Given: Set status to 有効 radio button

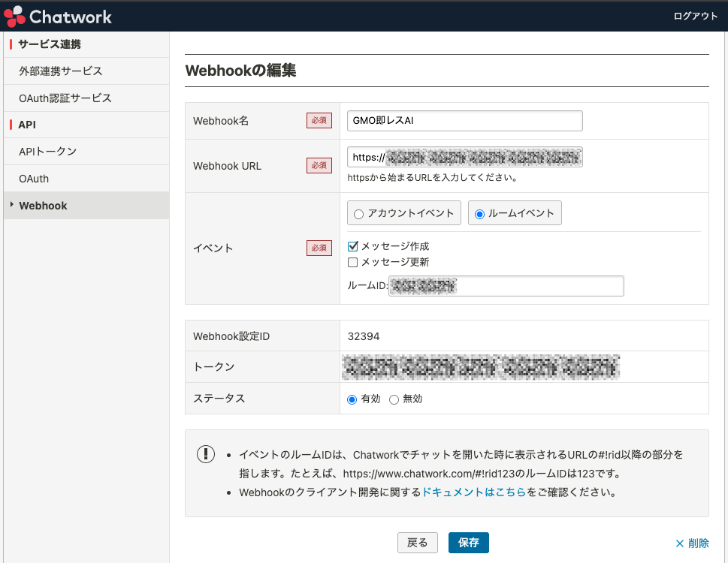Looking at the screenshot, I should click(x=352, y=399).
